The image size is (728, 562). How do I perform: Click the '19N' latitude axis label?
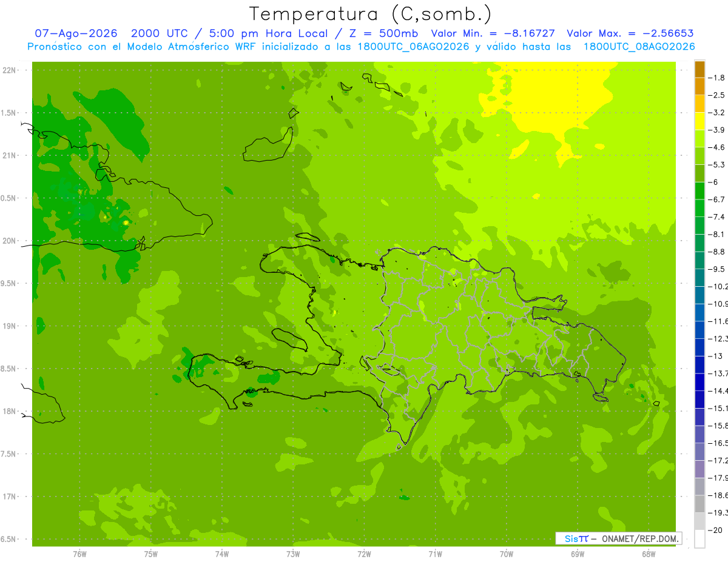(x=9, y=326)
